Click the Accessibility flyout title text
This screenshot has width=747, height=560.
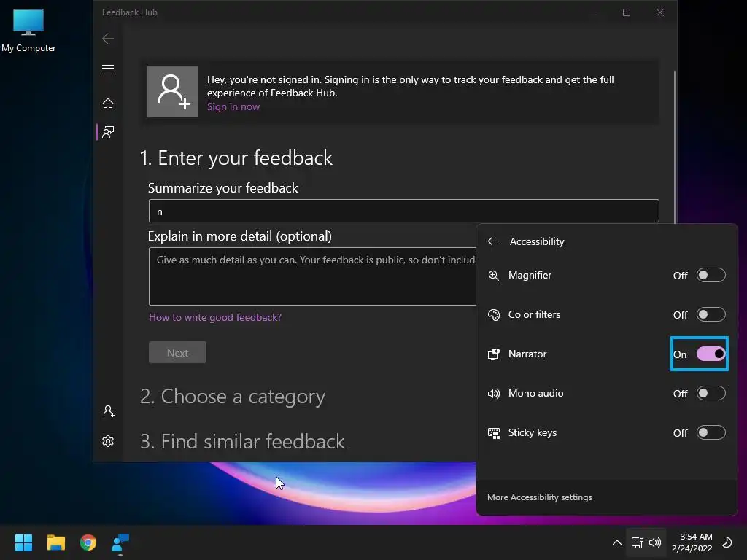[537, 241]
